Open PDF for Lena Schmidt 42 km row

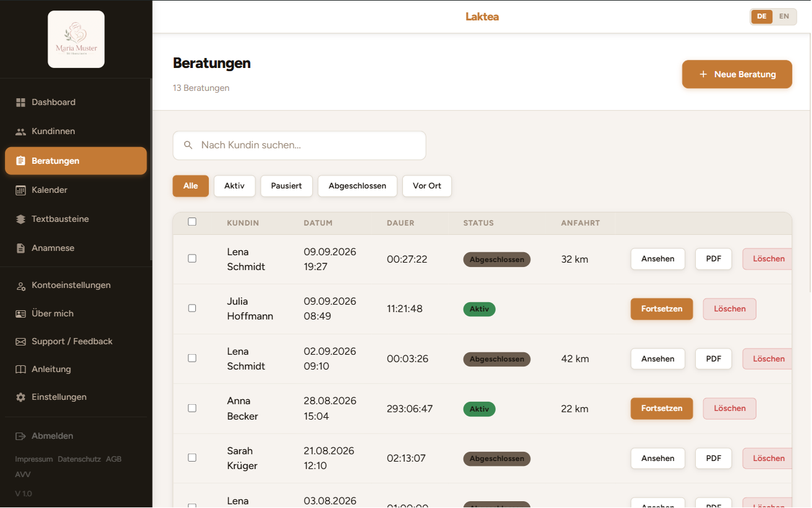[x=714, y=359]
